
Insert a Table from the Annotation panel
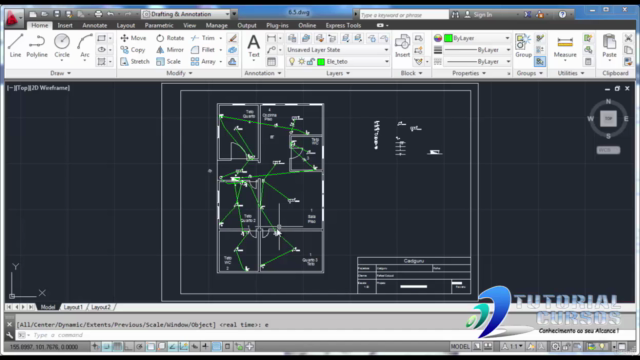[271, 62]
